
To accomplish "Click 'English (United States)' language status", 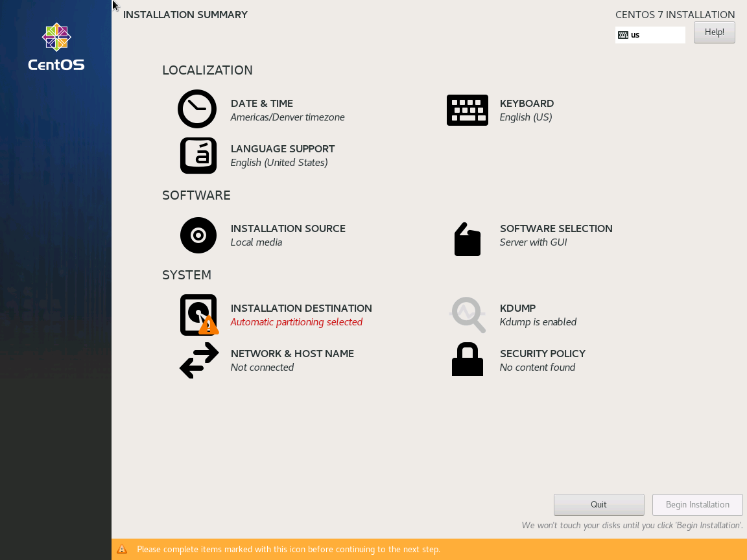I will point(279,163).
